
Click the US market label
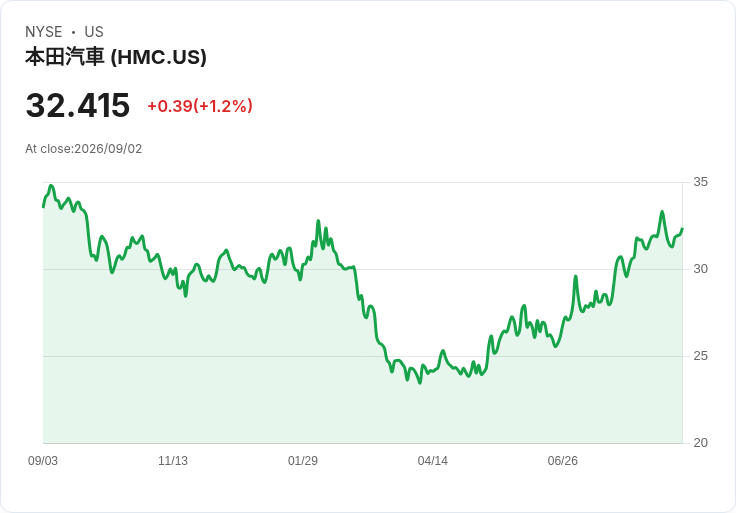[94, 32]
